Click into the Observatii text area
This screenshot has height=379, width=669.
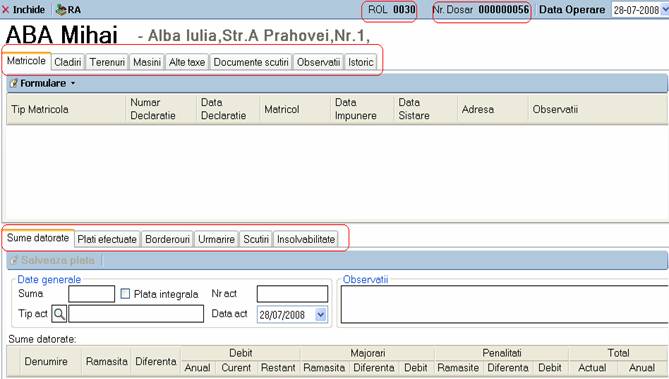[x=504, y=304]
